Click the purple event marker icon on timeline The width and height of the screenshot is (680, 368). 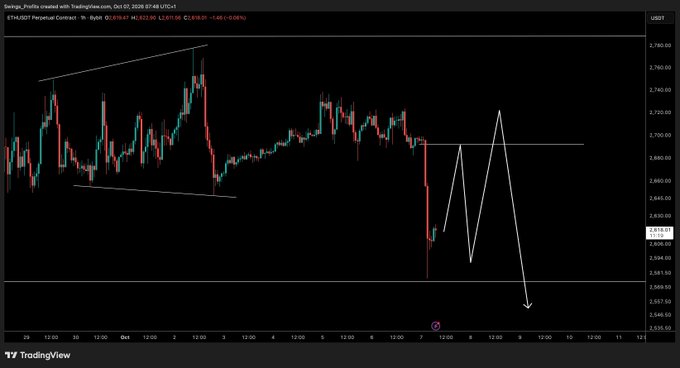coord(436,326)
